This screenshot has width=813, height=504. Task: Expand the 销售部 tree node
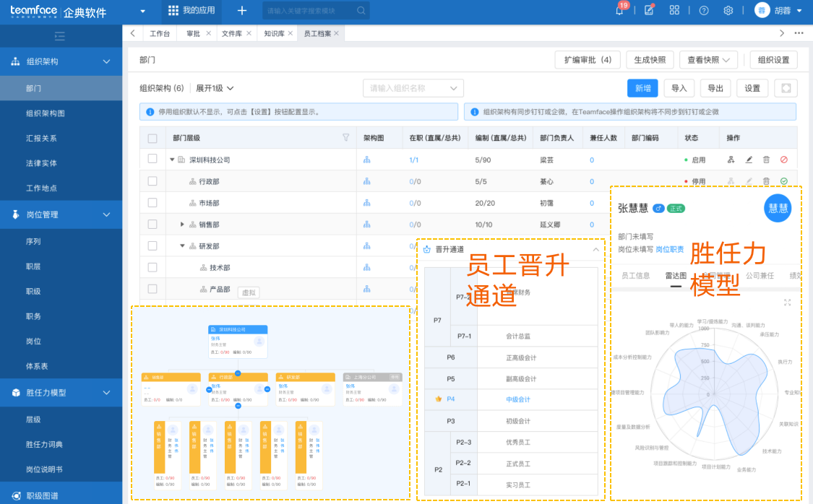(x=183, y=225)
